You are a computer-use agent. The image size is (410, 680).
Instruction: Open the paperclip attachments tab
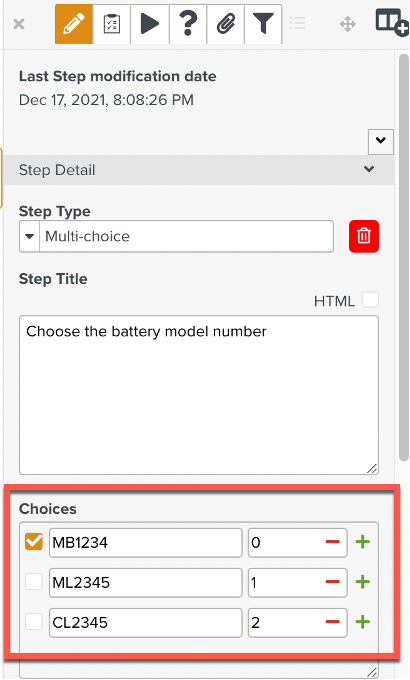tap(226, 24)
